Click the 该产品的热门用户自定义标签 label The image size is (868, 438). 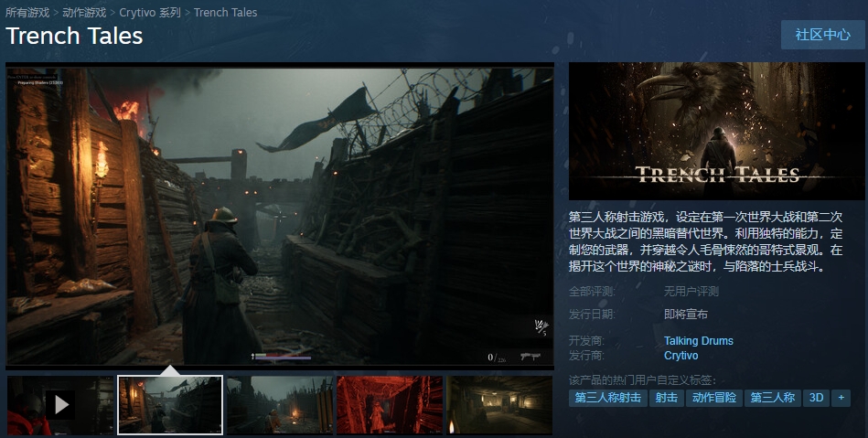(x=643, y=380)
